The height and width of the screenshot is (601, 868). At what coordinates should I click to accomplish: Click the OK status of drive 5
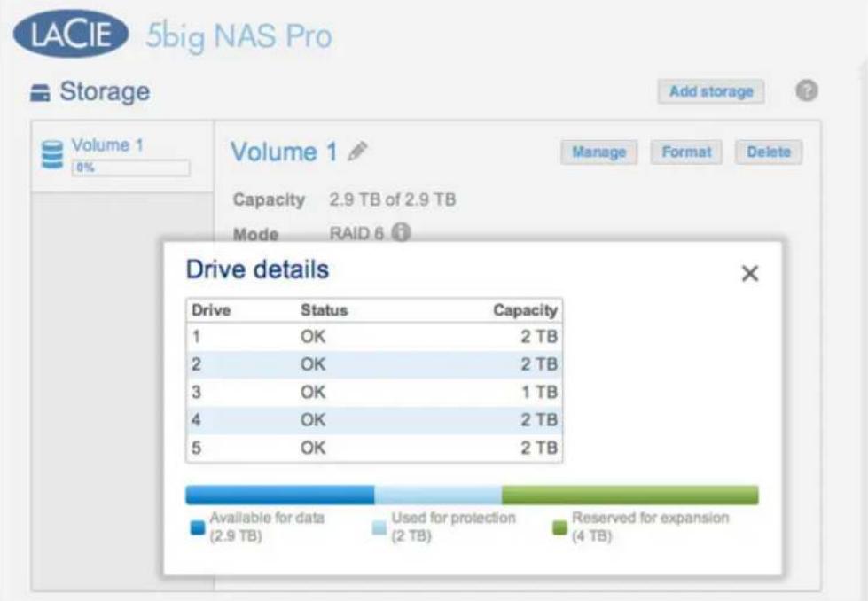313,448
